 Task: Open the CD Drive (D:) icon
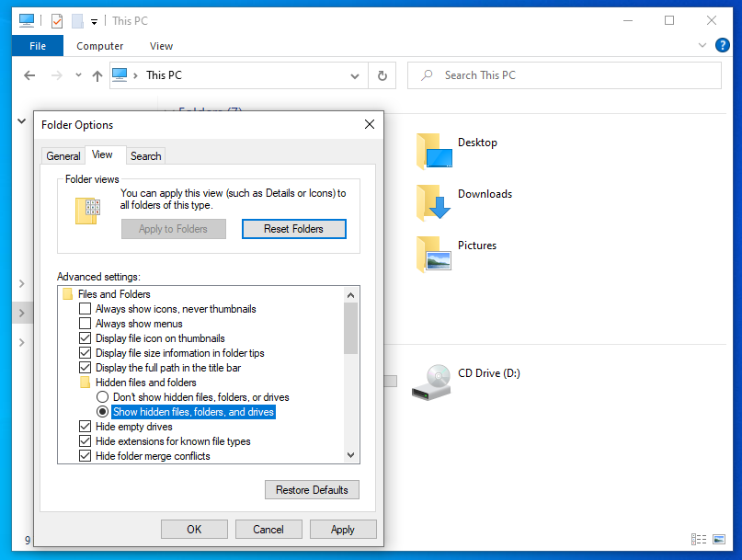pyautogui.click(x=431, y=382)
